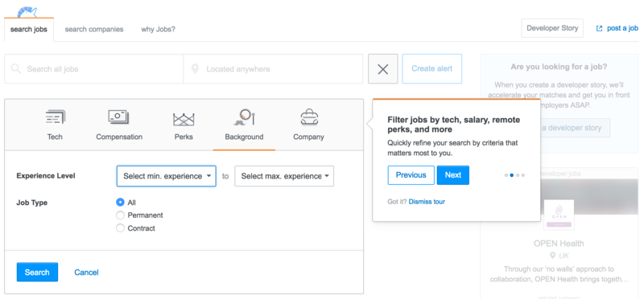The width and height of the screenshot is (644, 299).
Task: Click the blue Search button
Action: [37, 272]
